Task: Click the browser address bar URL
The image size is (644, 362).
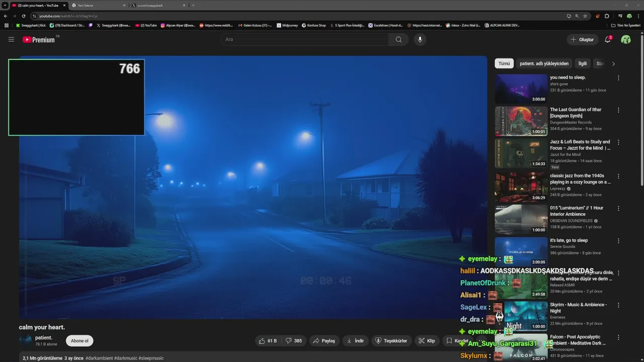Action: coord(68,16)
